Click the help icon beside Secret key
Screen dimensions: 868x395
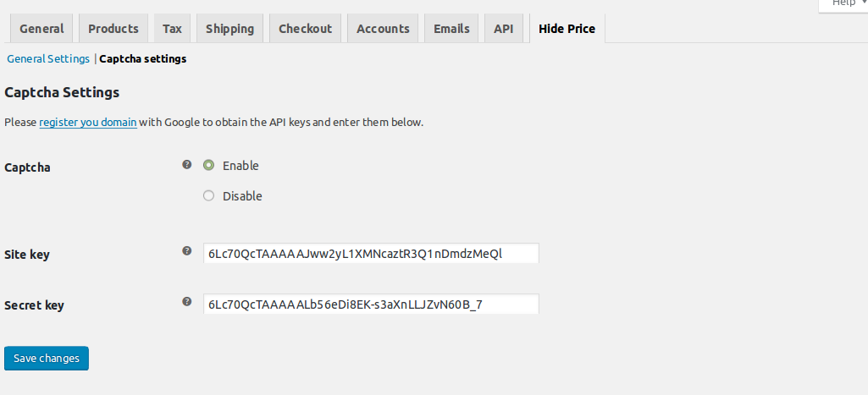point(187,302)
